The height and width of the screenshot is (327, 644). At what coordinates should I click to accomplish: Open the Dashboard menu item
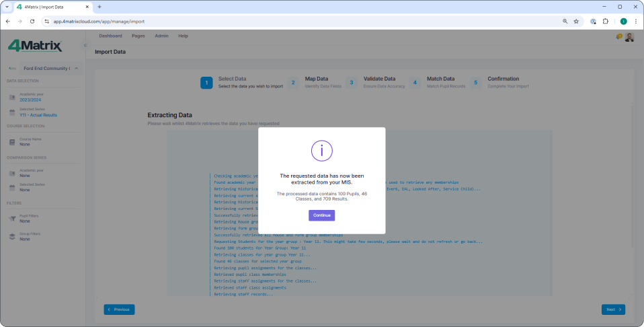pyautogui.click(x=110, y=36)
